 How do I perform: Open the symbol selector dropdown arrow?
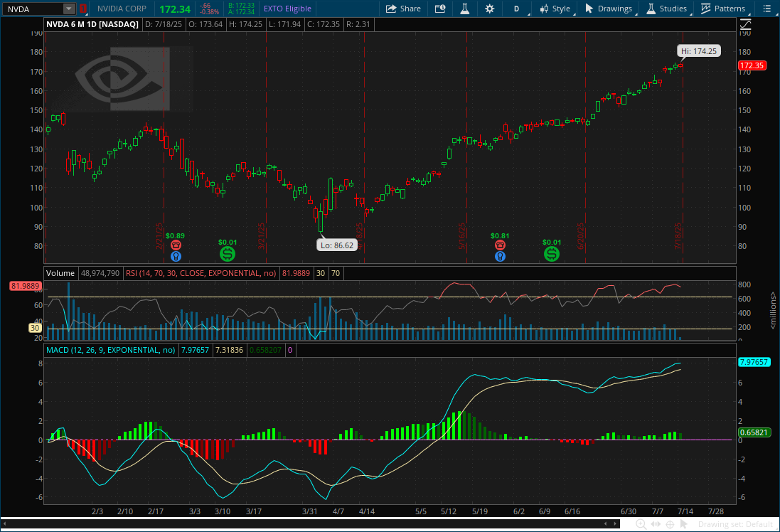click(69, 9)
